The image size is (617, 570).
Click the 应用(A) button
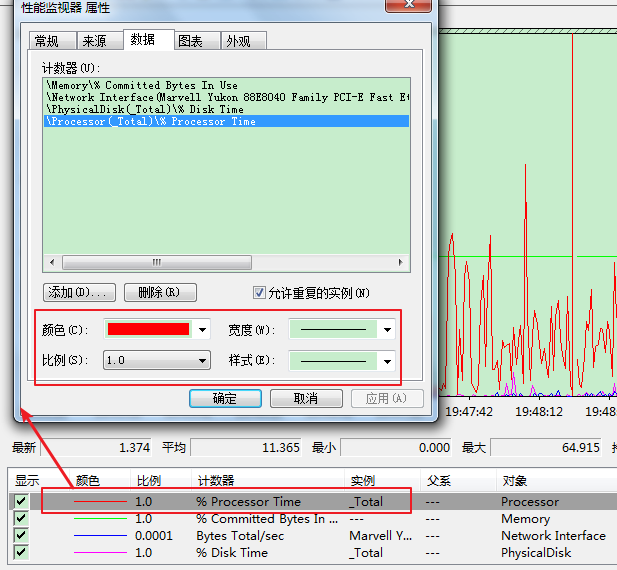(387, 398)
